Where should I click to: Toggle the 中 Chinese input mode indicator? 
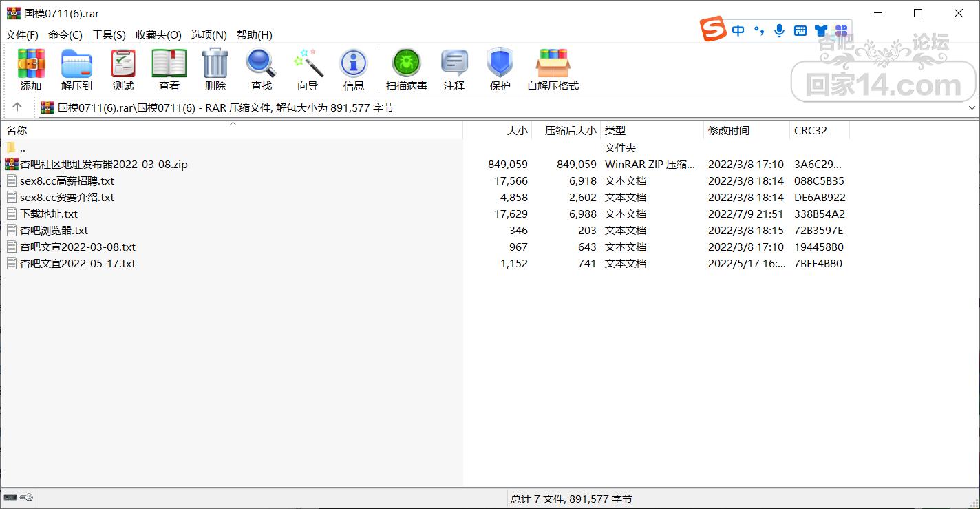(738, 30)
